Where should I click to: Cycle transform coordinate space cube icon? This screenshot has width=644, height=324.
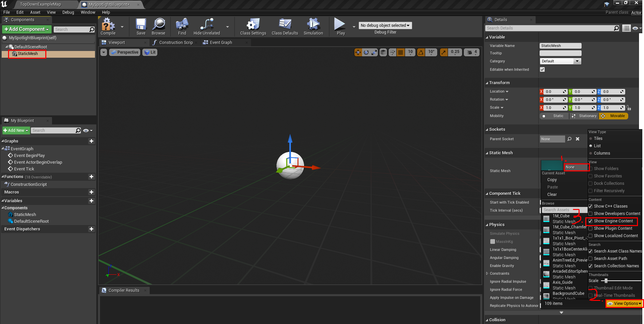(383, 52)
